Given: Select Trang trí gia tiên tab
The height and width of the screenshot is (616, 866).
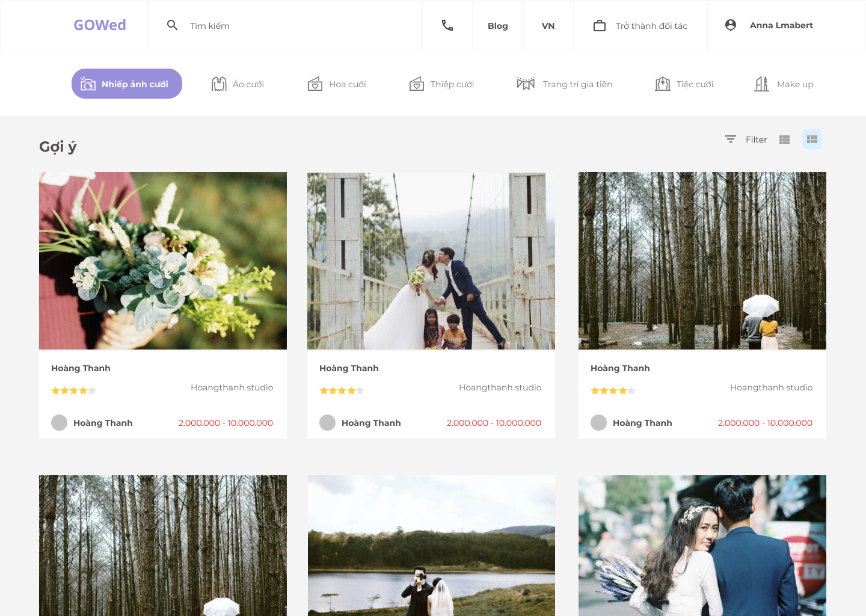Looking at the screenshot, I should 564,84.
